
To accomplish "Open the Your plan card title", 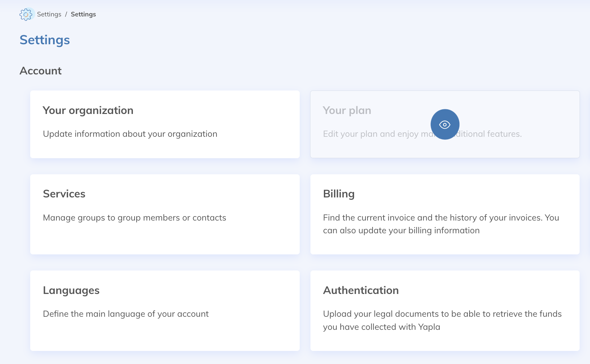I will 347,111.
